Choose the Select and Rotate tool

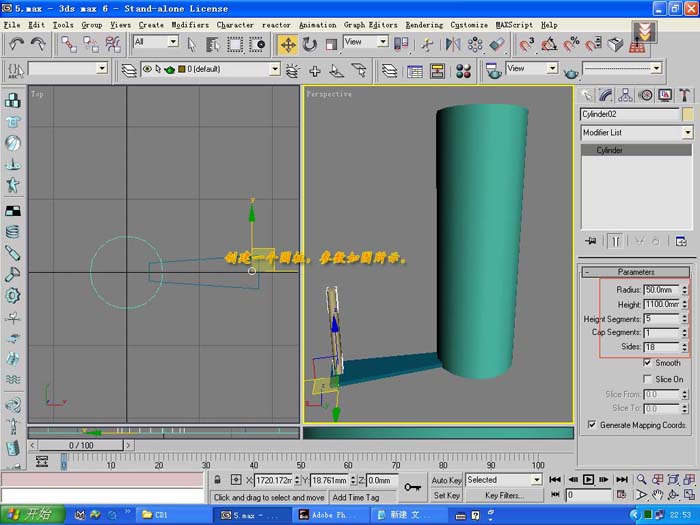coord(309,45)
